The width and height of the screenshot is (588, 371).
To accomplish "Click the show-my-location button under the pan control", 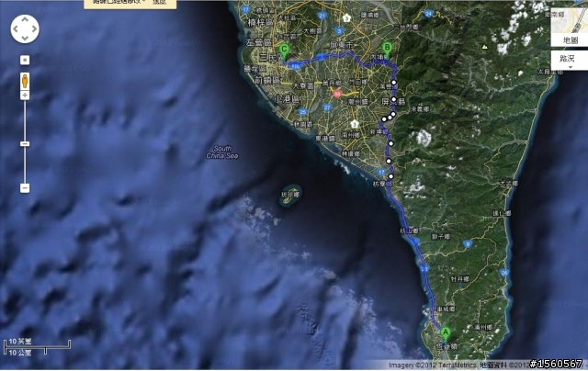I will pos(25,60).
